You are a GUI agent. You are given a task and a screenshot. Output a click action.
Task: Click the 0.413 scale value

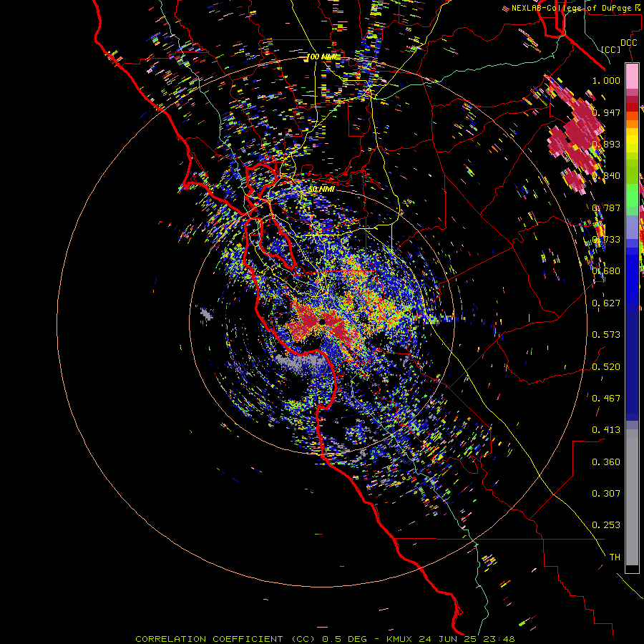pyautogui.click(x=606, y=430)
